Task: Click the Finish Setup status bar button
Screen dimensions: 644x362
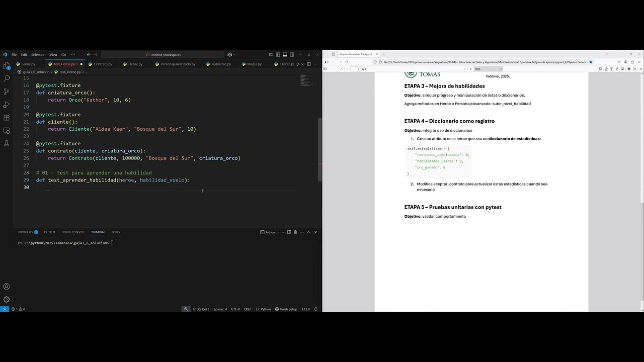Action: [x=286, y=309]
